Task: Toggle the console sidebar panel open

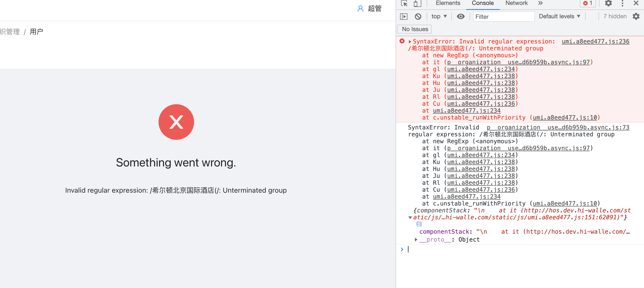Action: point(404,16)
